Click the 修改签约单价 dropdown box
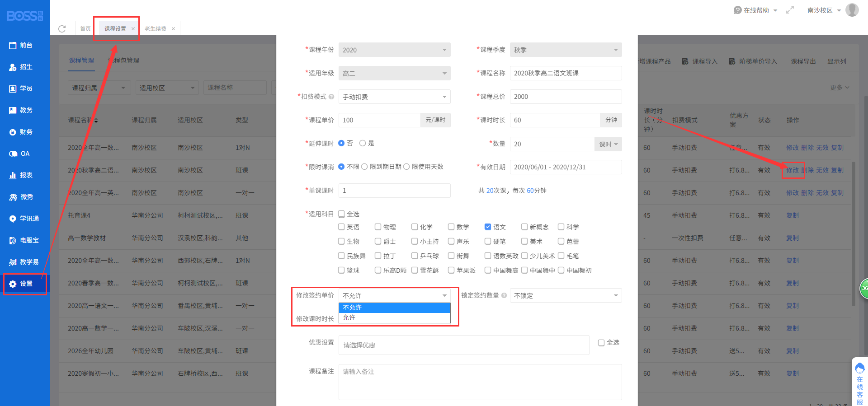Screen dimensions: 868x406 point(395,295)
